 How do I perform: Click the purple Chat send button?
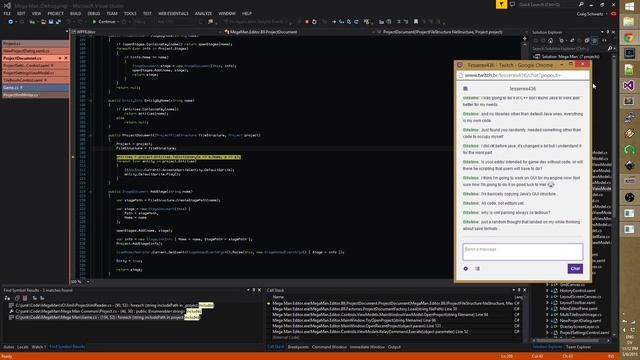click(x=575, y=269)
